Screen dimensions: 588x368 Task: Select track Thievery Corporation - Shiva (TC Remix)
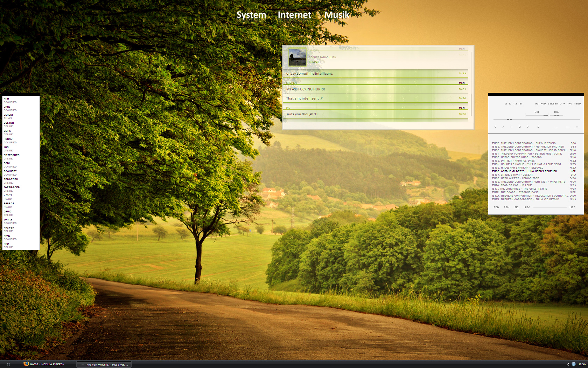(x=534, y=199)
